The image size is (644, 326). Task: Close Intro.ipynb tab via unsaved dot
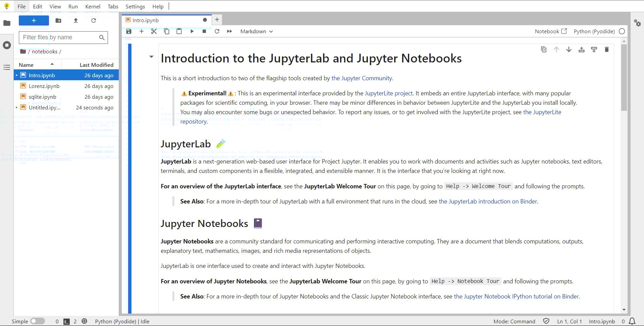(x=205, y=20)
